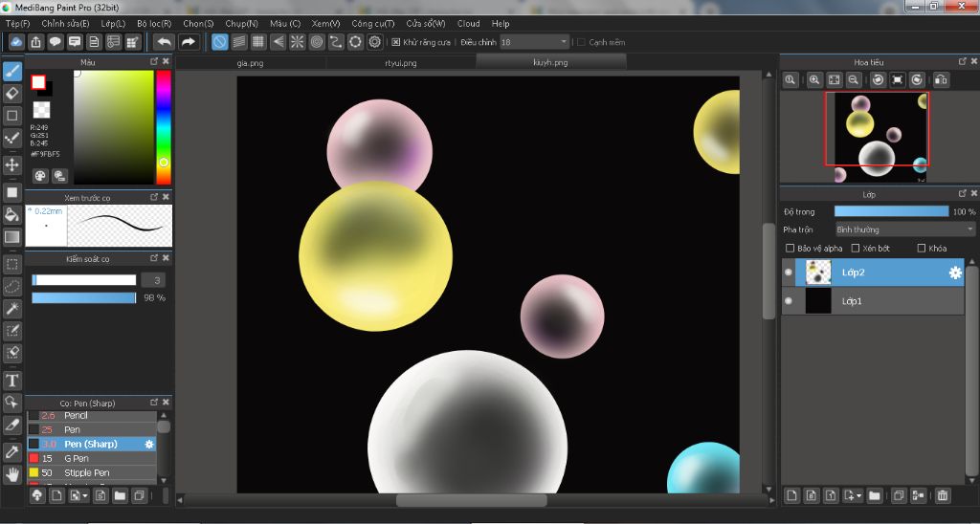This screenshot has width=980, height=524.
Task: Enable Khóa layer lock checkbox
Action: tap(922, 248)
